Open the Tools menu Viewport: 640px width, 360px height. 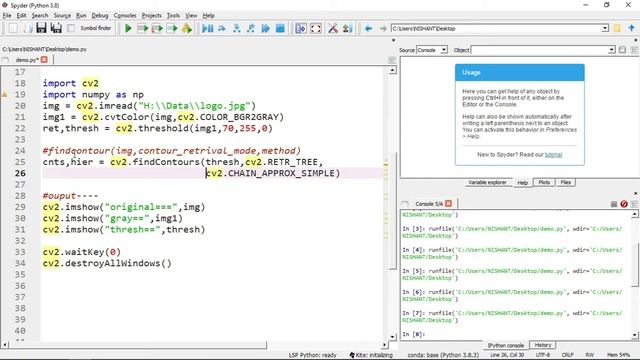[x=173, y=16]
